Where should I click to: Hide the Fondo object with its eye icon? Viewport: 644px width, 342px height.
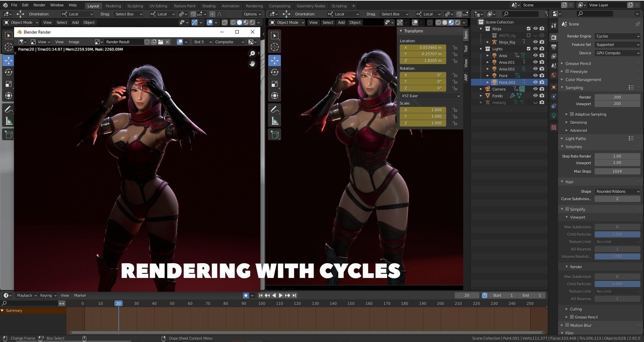click(x=535, y=96)
